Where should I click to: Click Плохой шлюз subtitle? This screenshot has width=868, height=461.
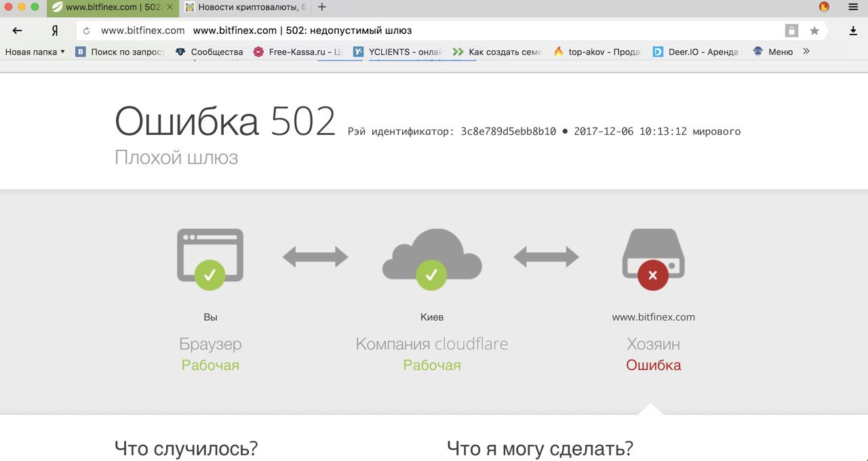pos(176,158)
